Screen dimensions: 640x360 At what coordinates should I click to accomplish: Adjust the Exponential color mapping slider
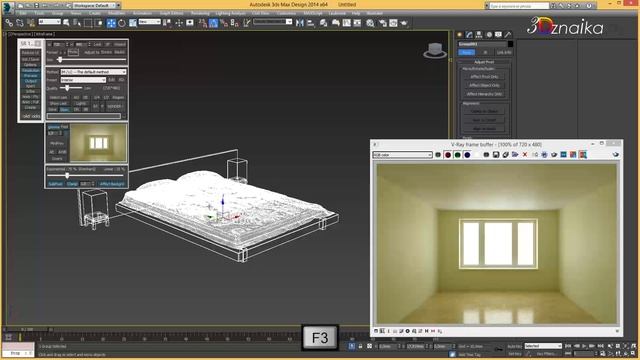coord(67,176)
